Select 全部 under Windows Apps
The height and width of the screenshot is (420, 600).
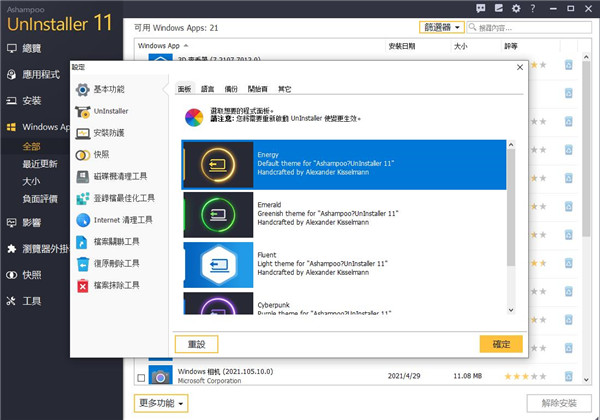(31, 147)
